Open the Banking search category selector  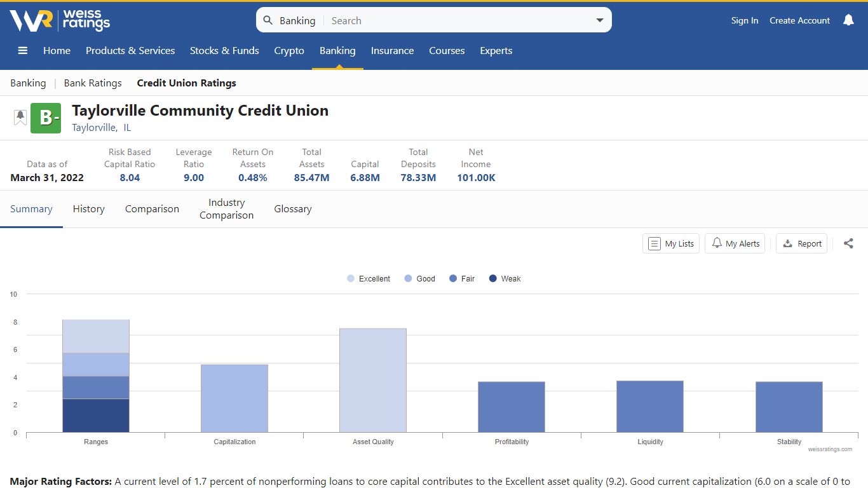(x=297, y=20)
